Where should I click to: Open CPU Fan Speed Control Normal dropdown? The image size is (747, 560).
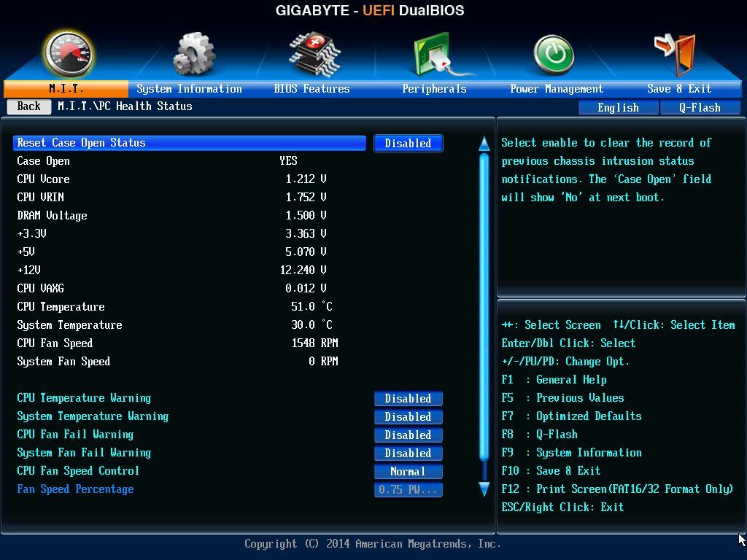[409, 472]
